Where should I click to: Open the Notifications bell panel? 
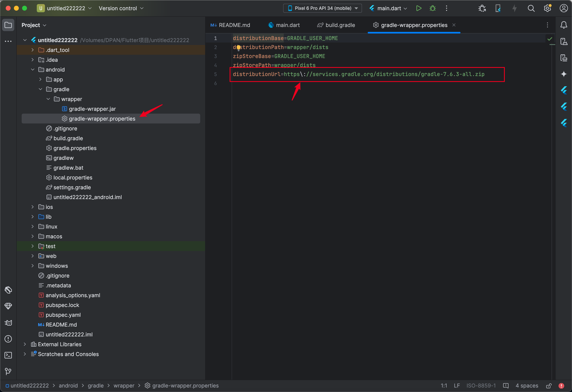coord(564,25)
